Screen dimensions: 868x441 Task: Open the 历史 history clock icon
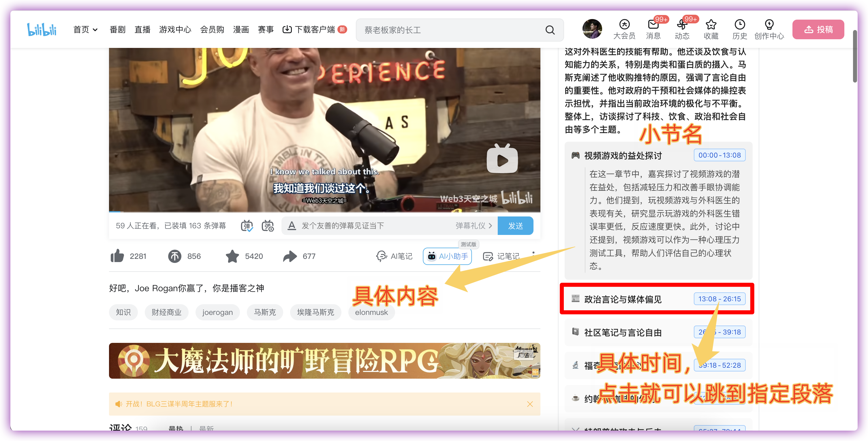point(740,29)
